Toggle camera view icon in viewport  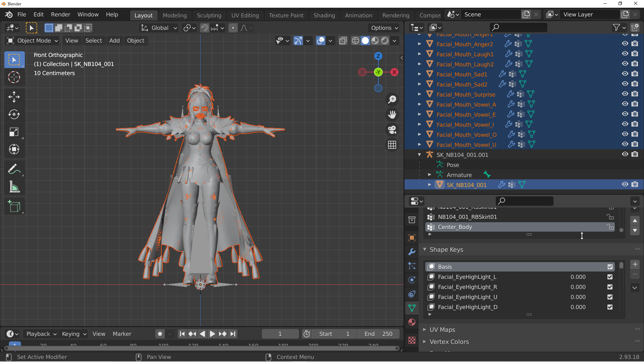[x=392, y=130]
